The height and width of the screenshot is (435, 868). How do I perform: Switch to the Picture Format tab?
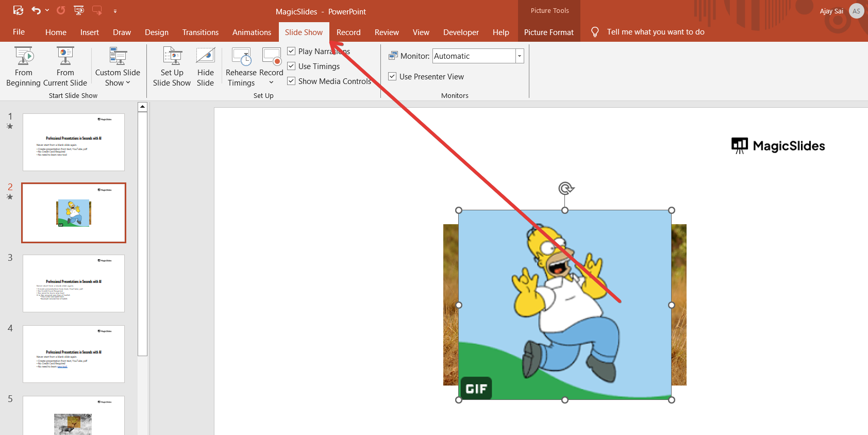(x=549, y=32)
